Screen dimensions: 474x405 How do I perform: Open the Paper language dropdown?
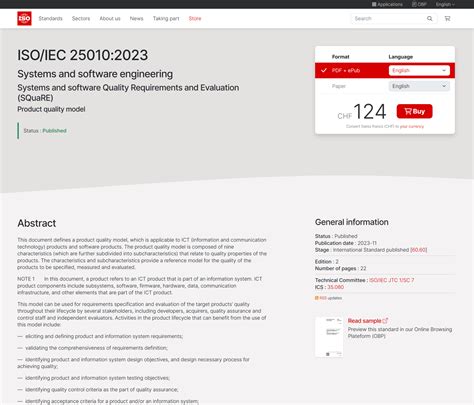tap(419, 86)
